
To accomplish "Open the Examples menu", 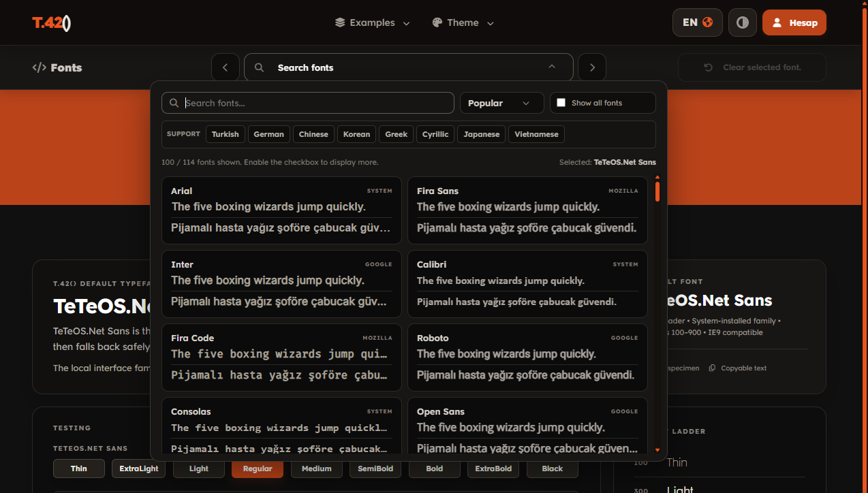I will tap(373, 22).
